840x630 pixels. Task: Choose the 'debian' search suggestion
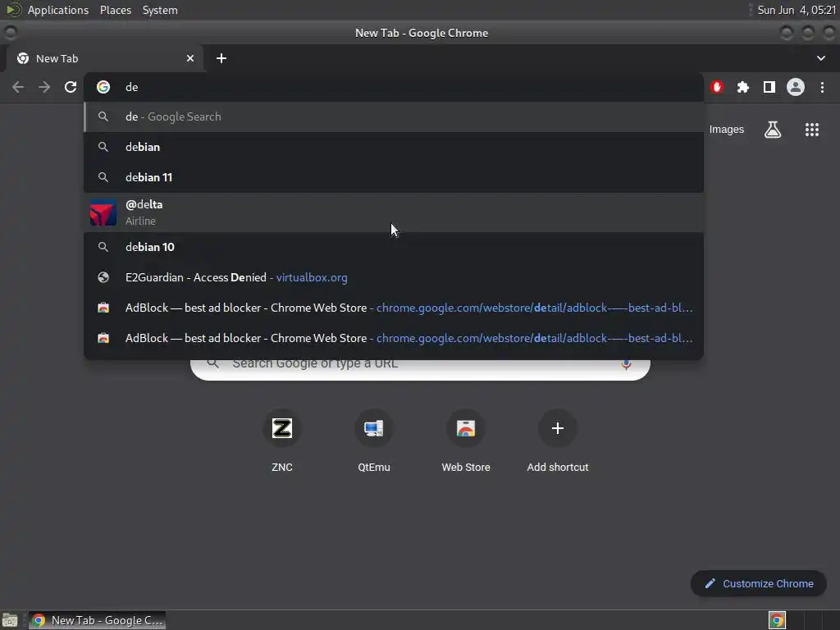click(394, 147)
